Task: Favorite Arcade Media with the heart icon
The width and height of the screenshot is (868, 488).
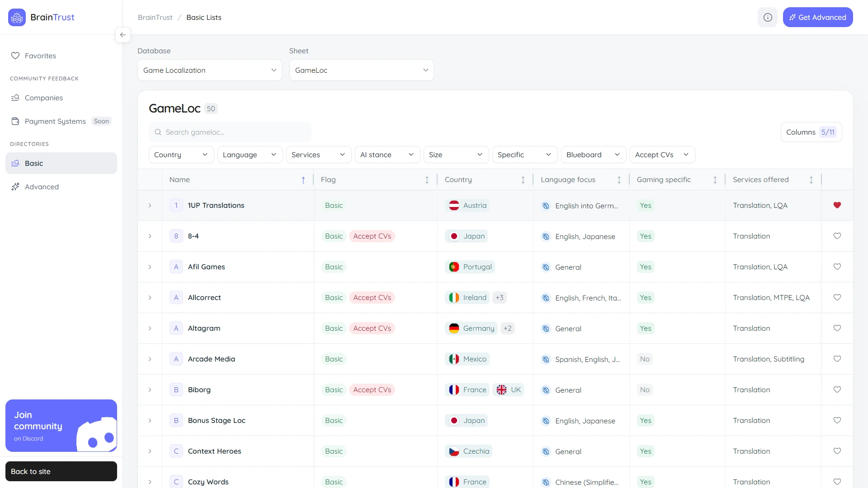Action: pyautogui.click(x=837, y=359)
